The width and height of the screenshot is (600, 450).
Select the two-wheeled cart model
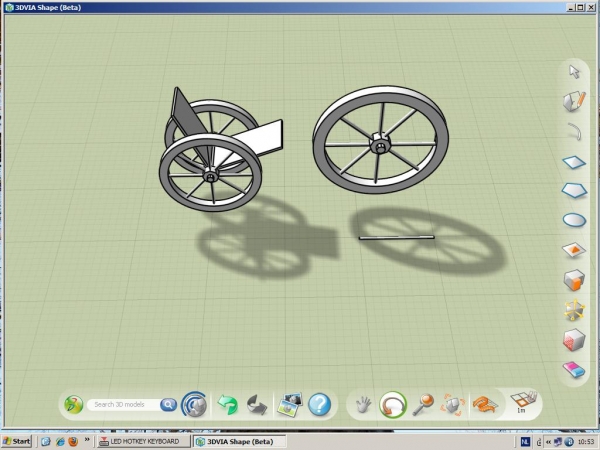pos(221,149)
